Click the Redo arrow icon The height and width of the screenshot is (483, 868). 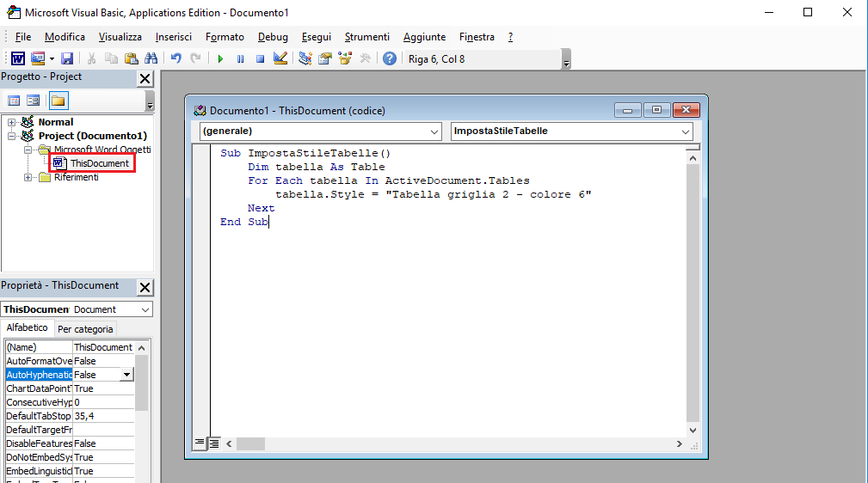click(195, 58)
